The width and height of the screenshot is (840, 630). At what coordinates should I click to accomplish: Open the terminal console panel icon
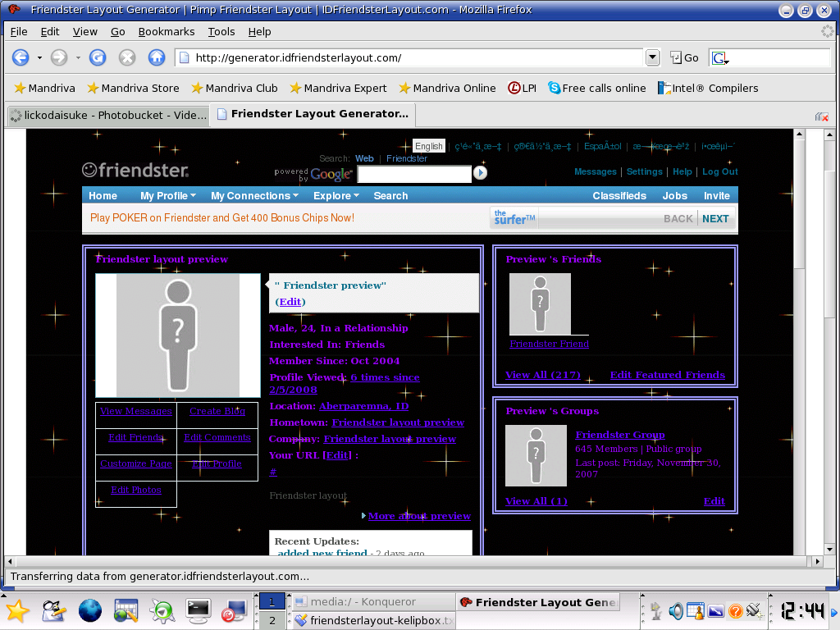198,610
